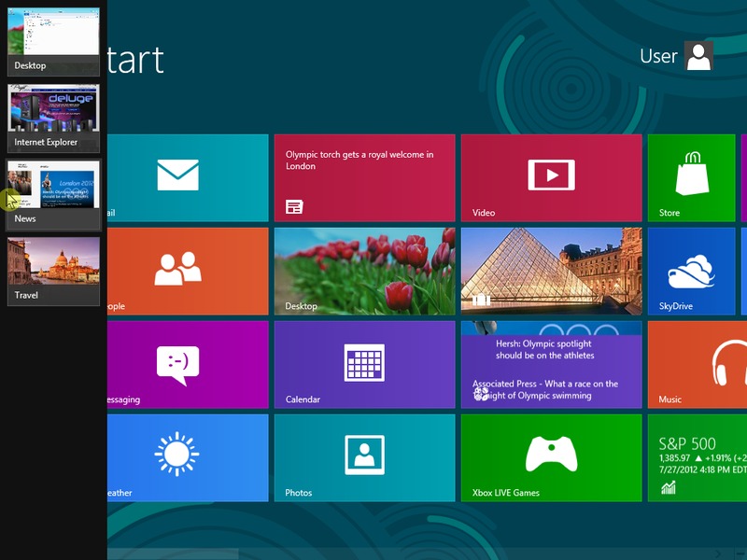747x560 pixels.
Task: Open the Weather sun tile
Action: click(x=177, y=457)
